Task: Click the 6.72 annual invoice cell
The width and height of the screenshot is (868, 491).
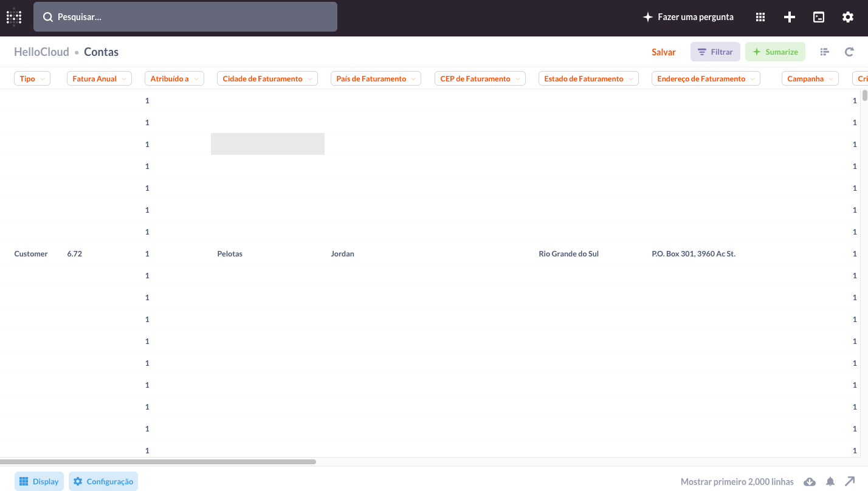Action: pos(75,254)
